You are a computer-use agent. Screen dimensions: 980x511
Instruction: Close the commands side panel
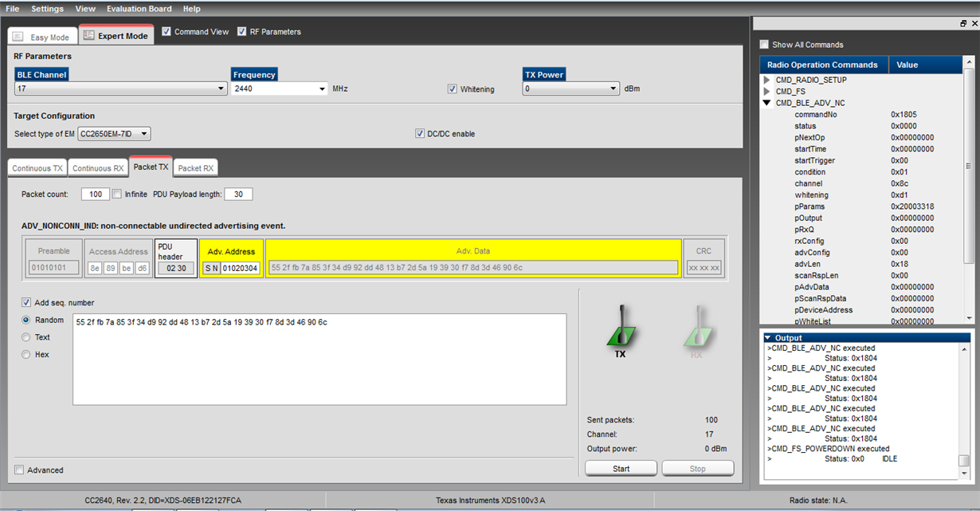974,24
